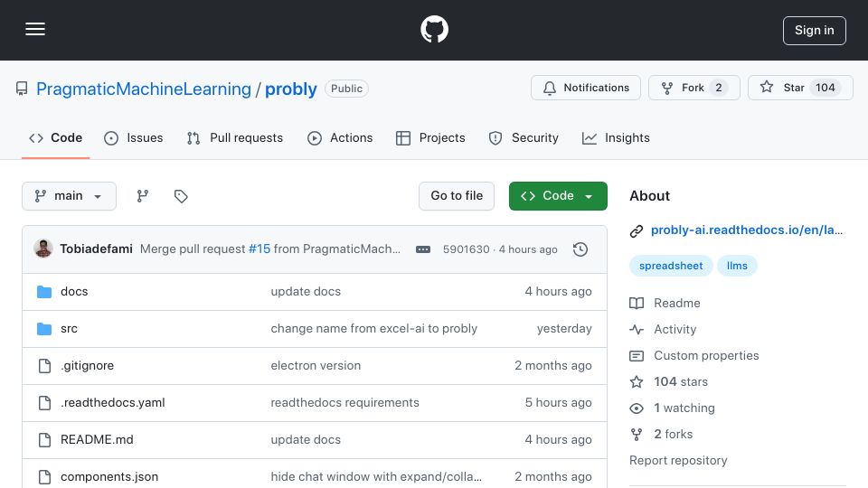The height and width of the screenshot is (488, 868).
Task: Open 'hide chat window with expand/colla...' commit
Action: click(376, 477)
